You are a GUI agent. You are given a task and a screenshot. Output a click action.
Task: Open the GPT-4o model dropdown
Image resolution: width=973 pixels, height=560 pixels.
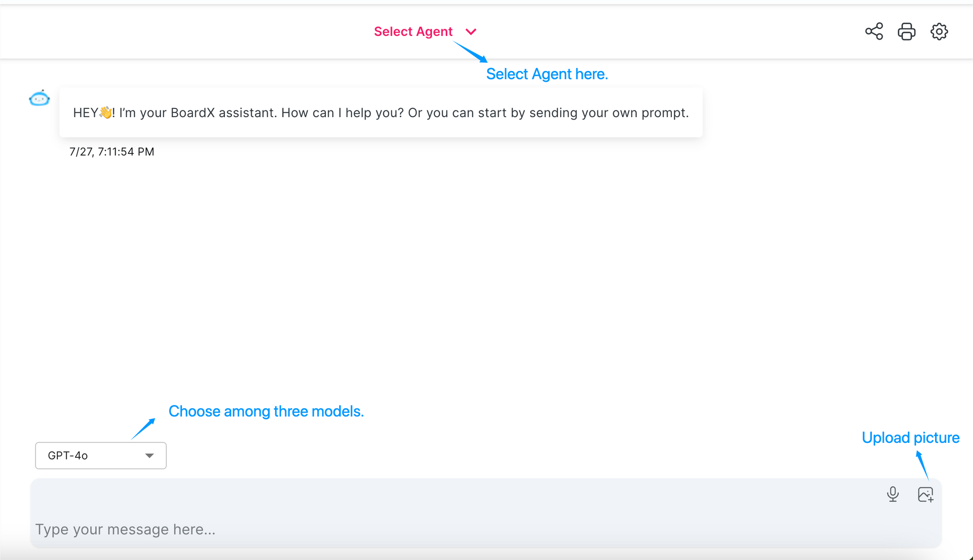pyautogui.click(x=101, y=455)
